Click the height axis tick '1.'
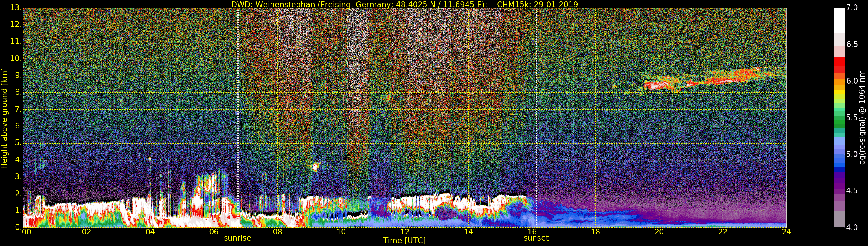 (x=18, y=210)
